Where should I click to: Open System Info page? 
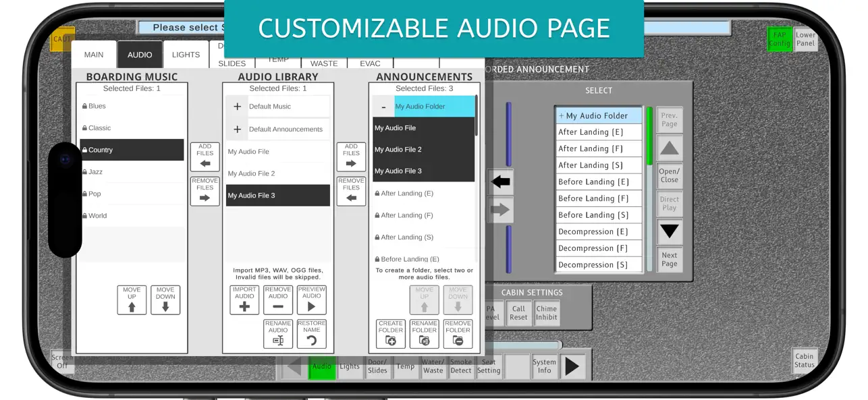tap(545, 366)
